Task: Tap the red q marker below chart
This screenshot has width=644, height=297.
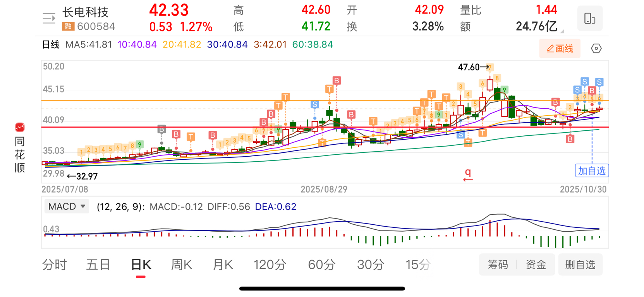Action: click(468, 174)
